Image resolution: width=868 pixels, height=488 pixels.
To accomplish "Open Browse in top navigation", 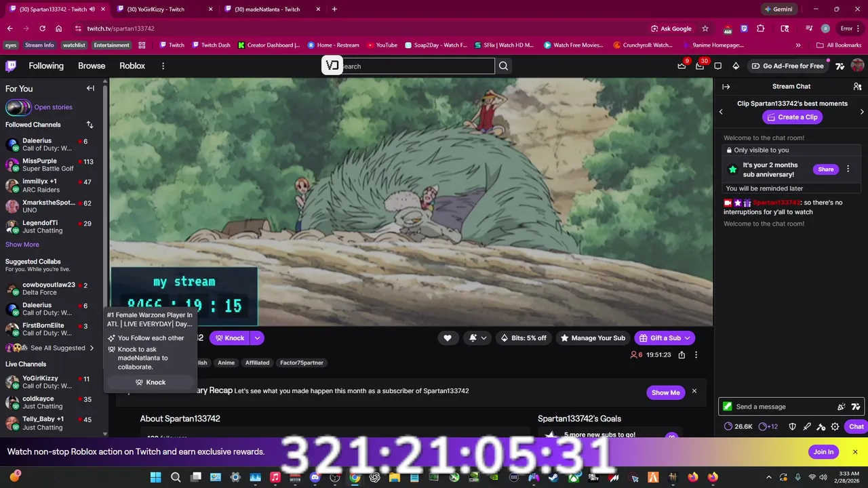I will pyautogui.click(x=92, y=66).
